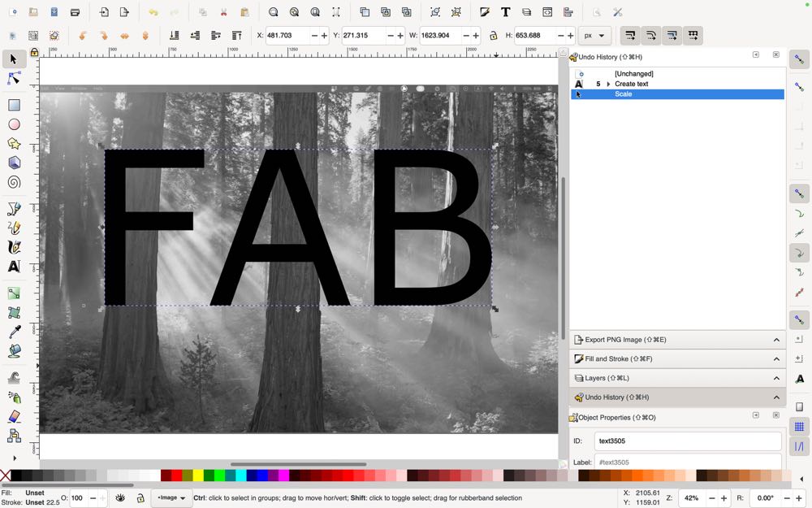
Task: Select the Eraser tool
Action: 14,416
